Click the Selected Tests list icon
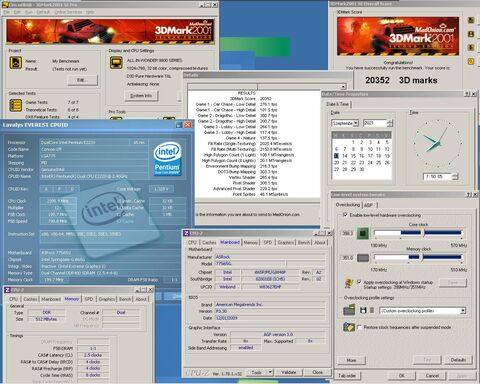This screenshot has height=384, width=480. (x=16, y=105)
